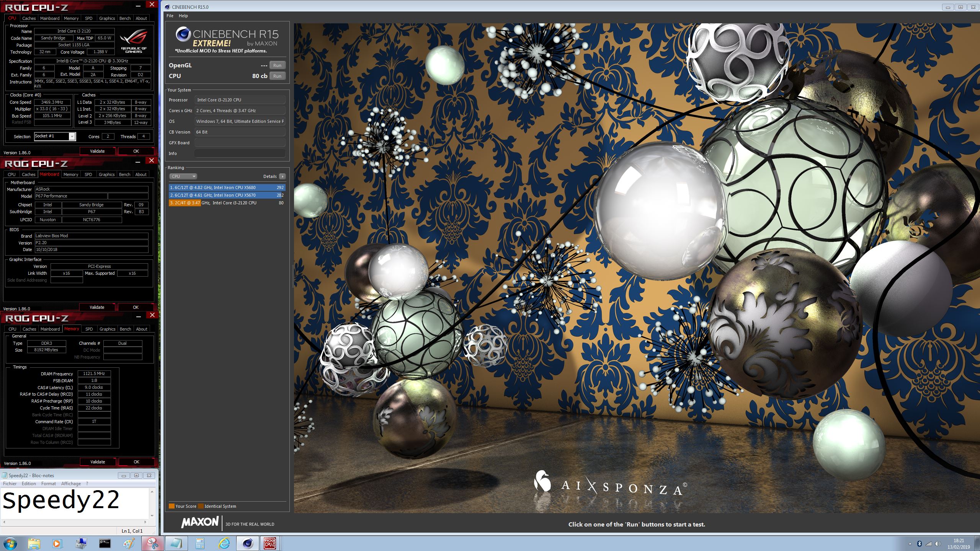Select the Xeon X5680 ranking row
980x551 pixels.
tap(227, 187)
